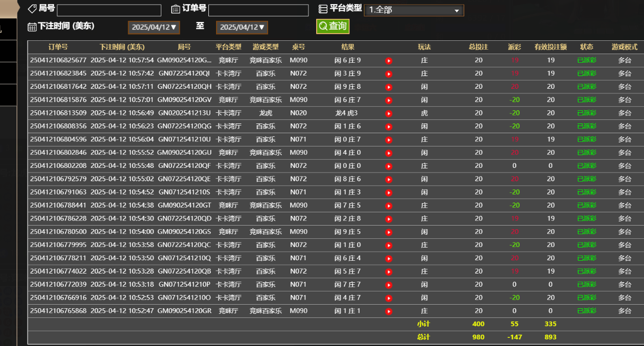This screenshot has width=644, height=346.
Task: Open the replay for result 闲 8 庄 6
Action: [389, 179]
